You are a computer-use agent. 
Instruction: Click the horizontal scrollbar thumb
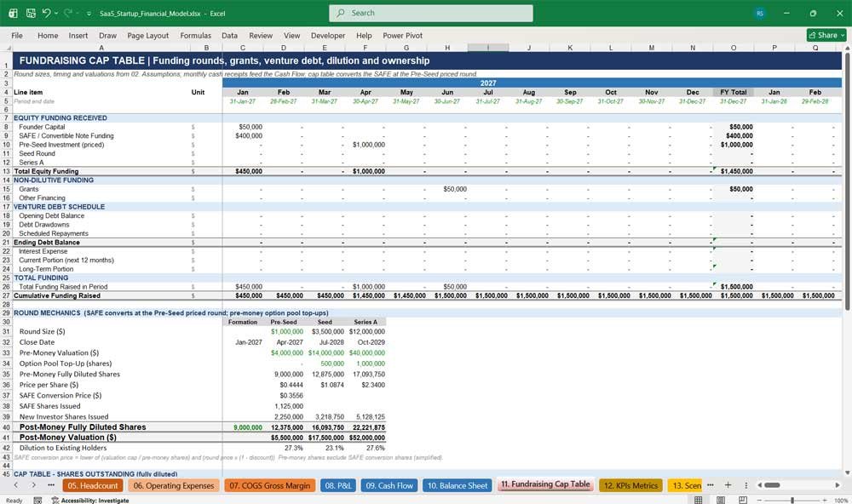pyautogui.click(x=772, y=485)
